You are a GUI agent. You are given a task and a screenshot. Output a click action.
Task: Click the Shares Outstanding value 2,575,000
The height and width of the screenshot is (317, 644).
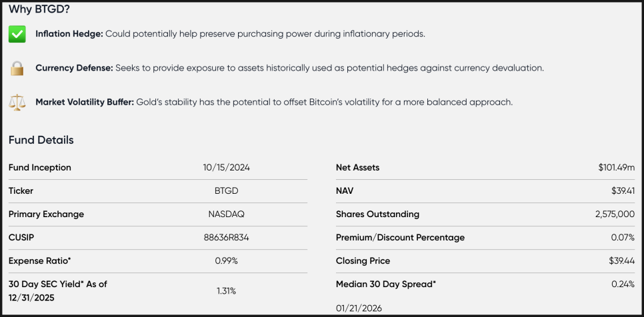[x=611, y=214]
